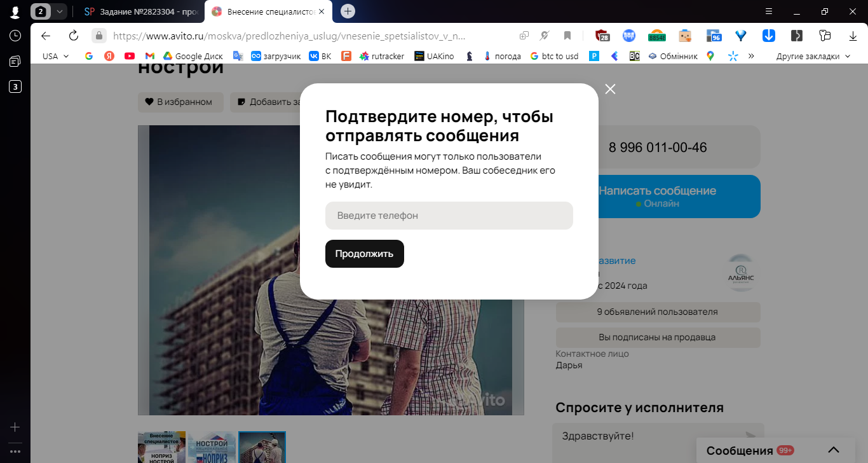Open the Yandex bookmark icon
868x463 pixels.
pos(109,56)
